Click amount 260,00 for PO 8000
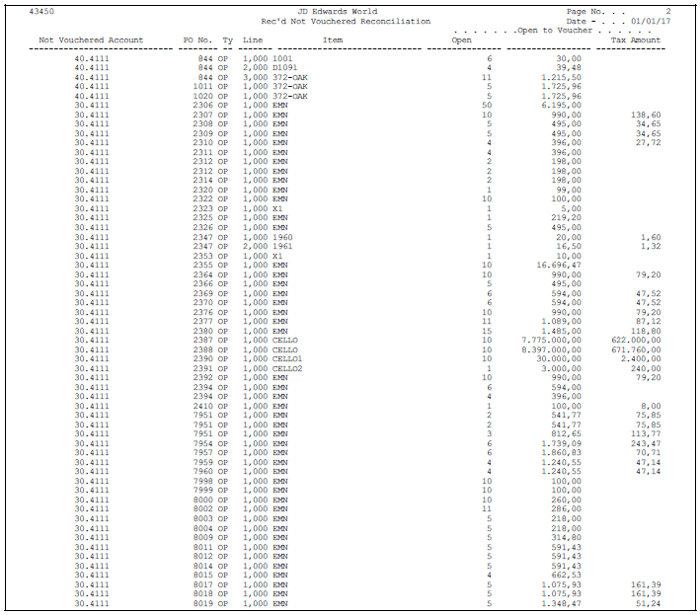This screenshot has width=700, height=615. pos(566,500)
